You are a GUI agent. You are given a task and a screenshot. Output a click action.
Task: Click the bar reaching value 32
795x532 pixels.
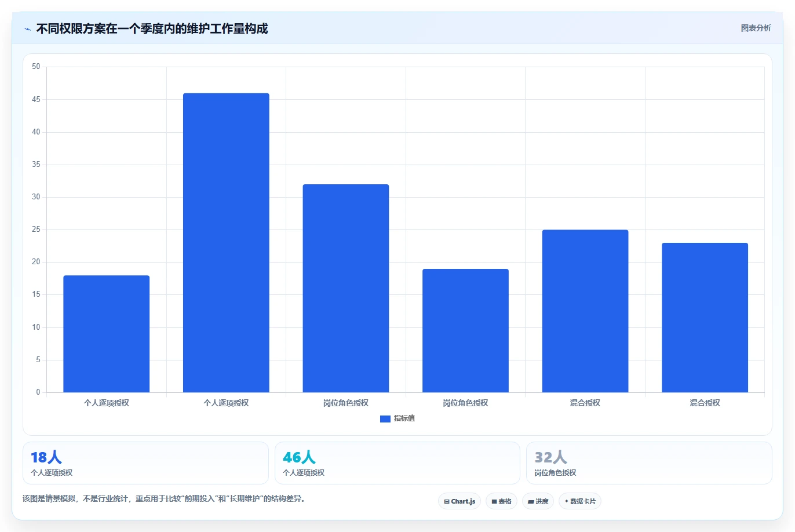[346, 289]
